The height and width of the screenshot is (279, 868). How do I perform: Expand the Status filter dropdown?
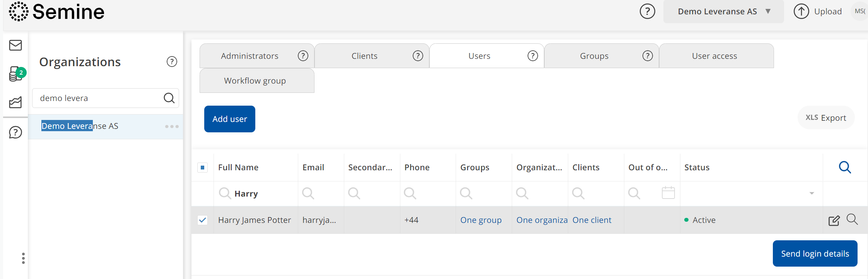812,193
